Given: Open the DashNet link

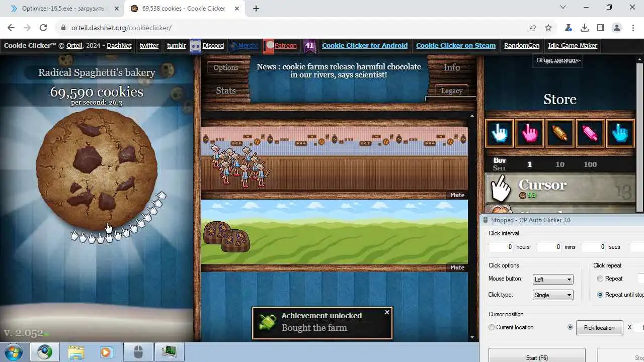Looking at the screenshot, I should click(x=119, y=45).
